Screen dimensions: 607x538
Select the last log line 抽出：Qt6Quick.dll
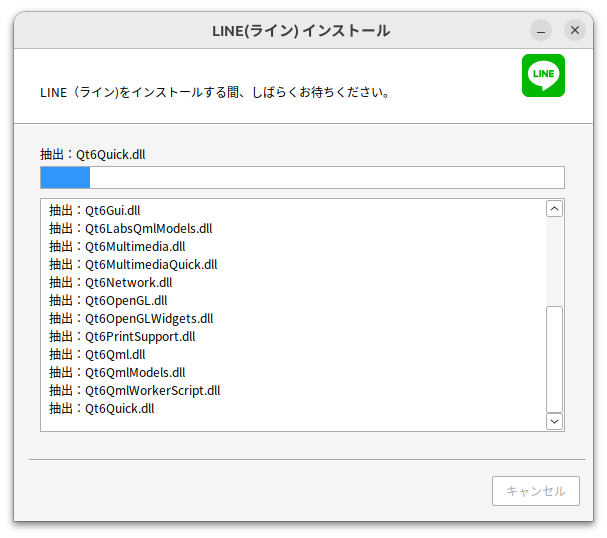[101, 409]
